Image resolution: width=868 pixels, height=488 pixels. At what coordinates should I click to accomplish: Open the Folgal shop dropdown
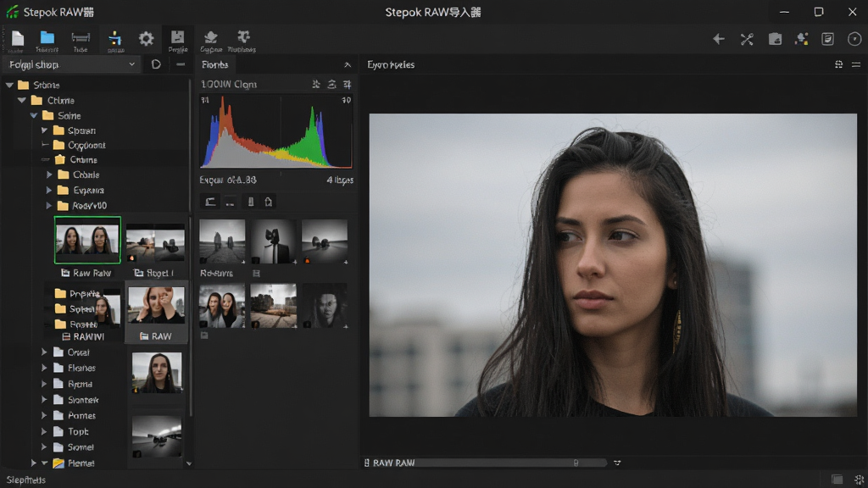(71, 64)
